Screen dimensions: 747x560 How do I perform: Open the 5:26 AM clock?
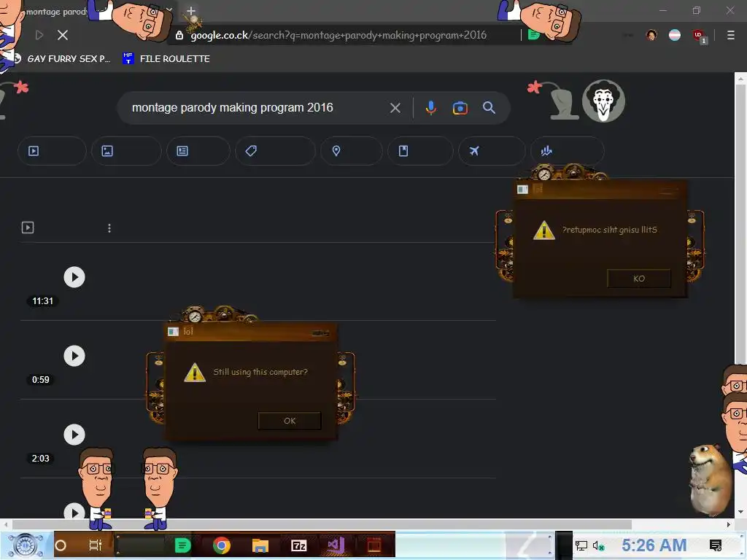(654, 545)
